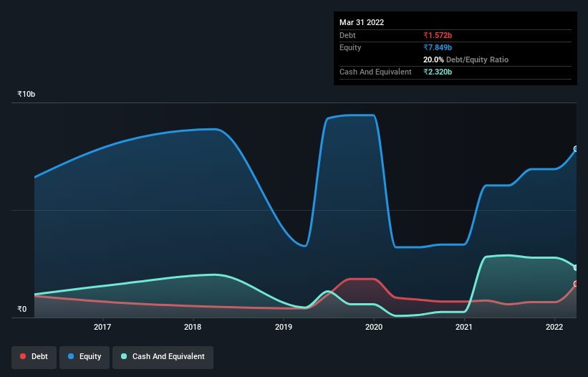588x377 pixels.
Task: Click the 2019 x-axis label
Action: [284, 327]
